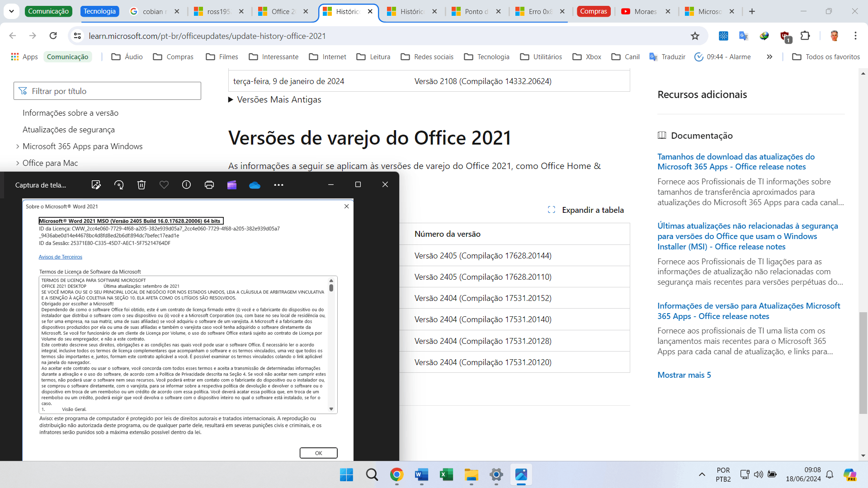This screenshot has height=488, width=868.
Task: Open File Explorer from the taskbar
Action: tap(471, 475)
